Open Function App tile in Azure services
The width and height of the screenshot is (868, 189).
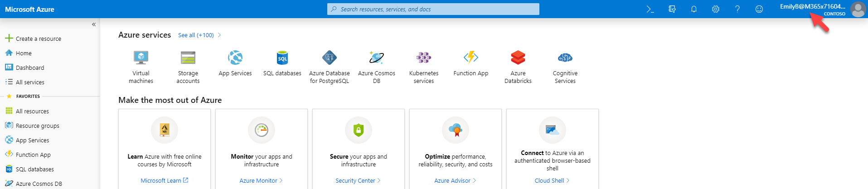[471, 63]
